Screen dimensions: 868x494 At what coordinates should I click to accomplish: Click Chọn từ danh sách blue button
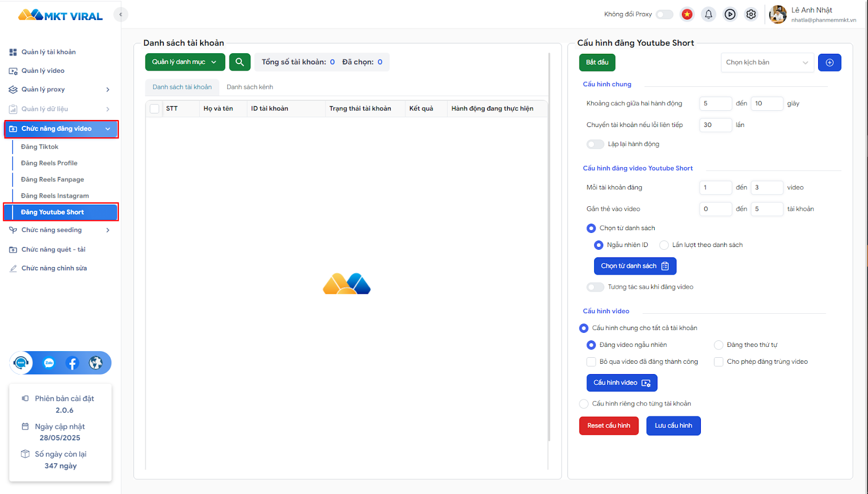coord(635,266)
